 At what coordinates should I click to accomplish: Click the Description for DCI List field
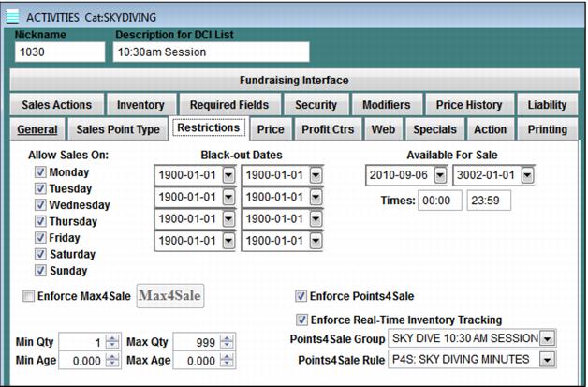coord(211,52)
